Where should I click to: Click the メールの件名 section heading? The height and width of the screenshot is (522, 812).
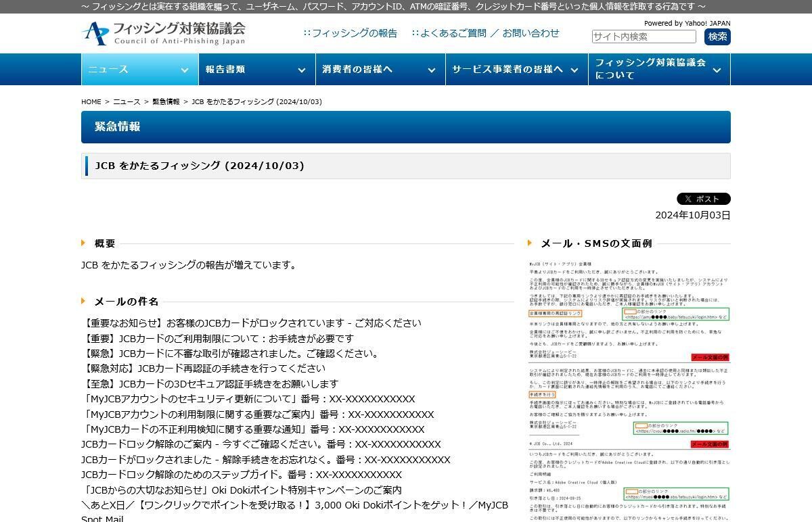[127, 302]
